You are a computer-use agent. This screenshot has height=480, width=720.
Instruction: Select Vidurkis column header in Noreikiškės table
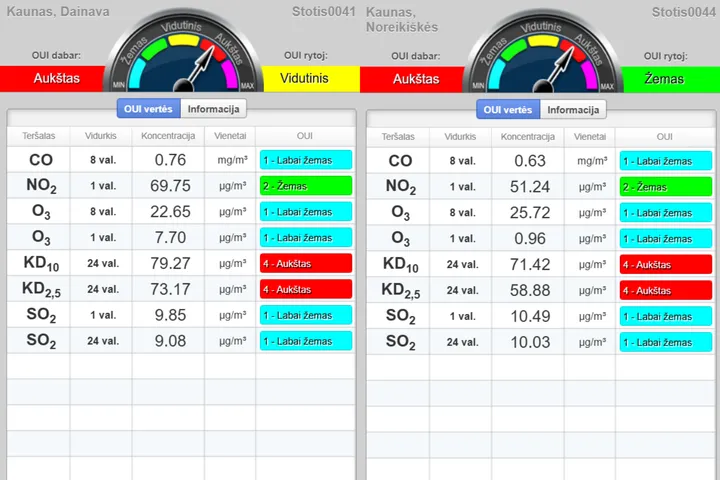coord(460,137)
